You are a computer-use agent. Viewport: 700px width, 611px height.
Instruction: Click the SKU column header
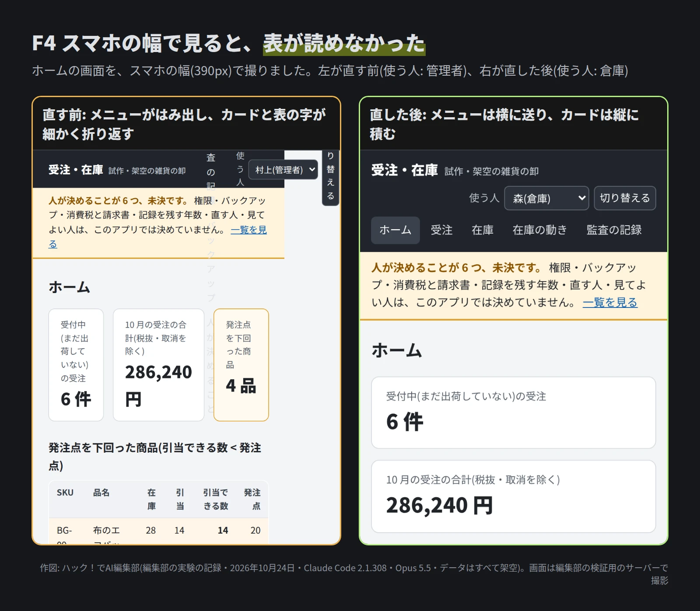tap(65, 492)
